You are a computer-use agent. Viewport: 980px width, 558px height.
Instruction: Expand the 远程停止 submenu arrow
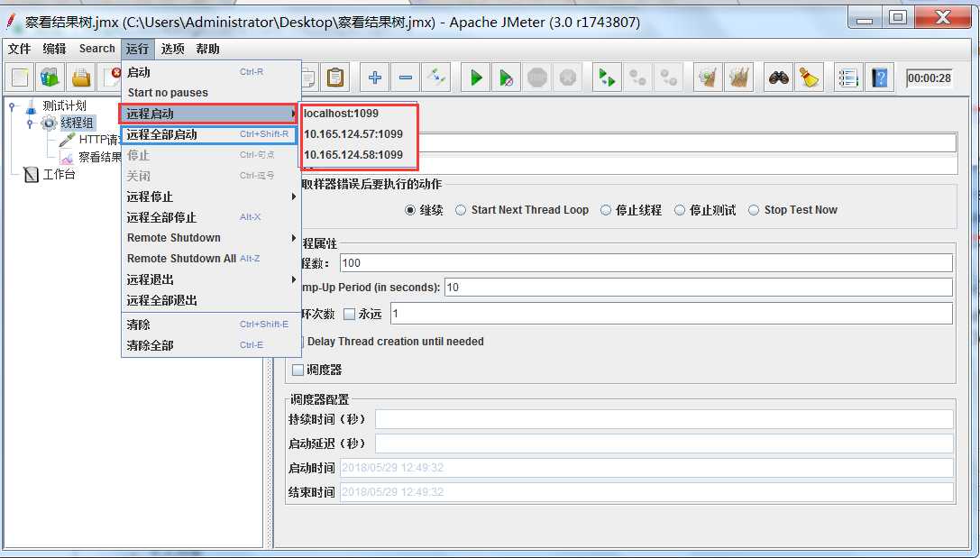pos(293,197)
